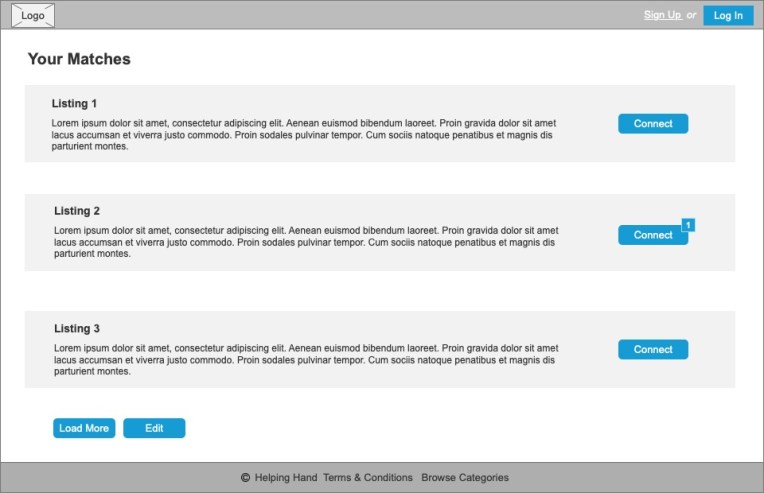
Task: Connect with Listing 3
Action: [653, 349]
